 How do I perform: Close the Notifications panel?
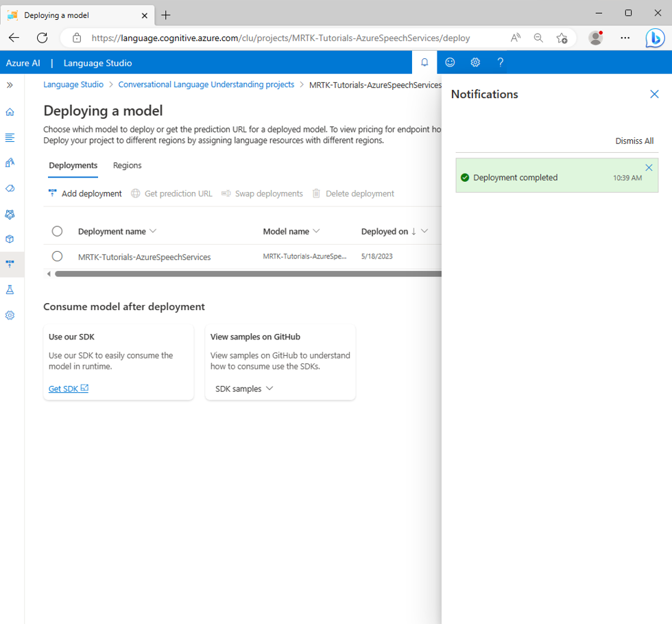[654, 95]
